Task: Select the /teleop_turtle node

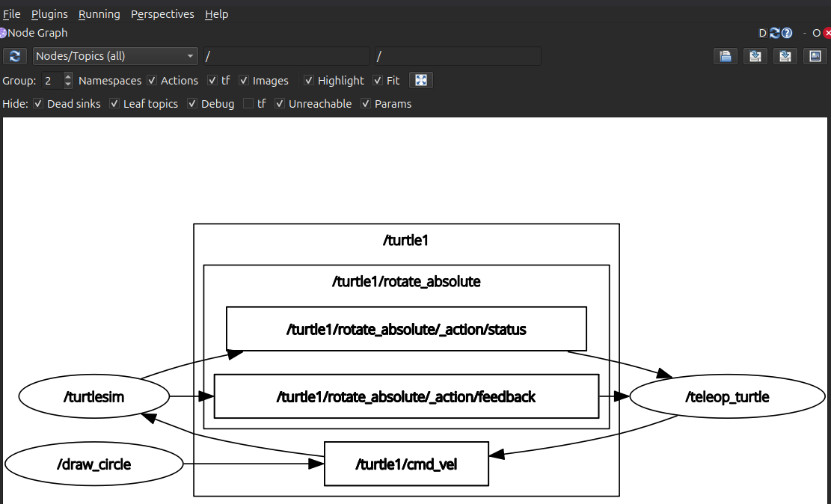Action: coord(727,396)
